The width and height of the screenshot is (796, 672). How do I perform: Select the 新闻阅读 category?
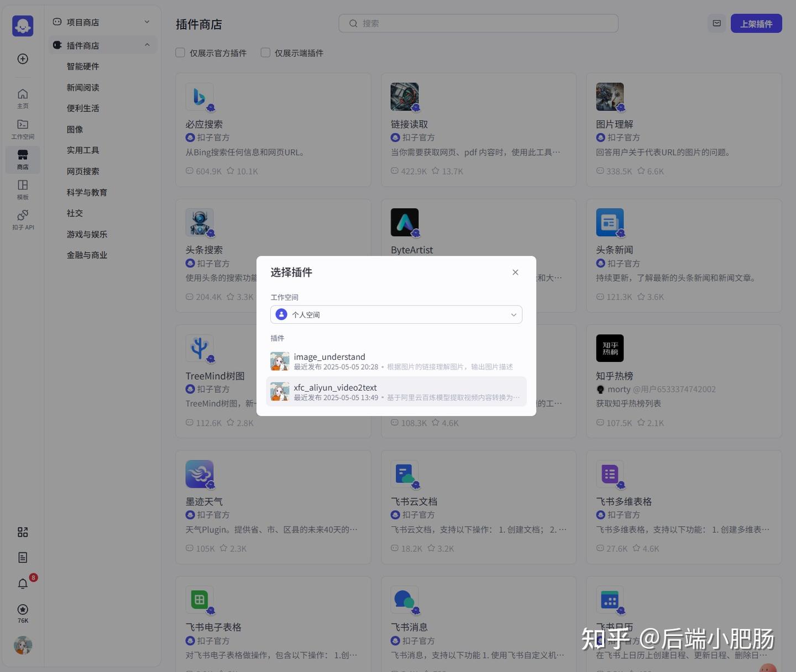coord(83,87)
